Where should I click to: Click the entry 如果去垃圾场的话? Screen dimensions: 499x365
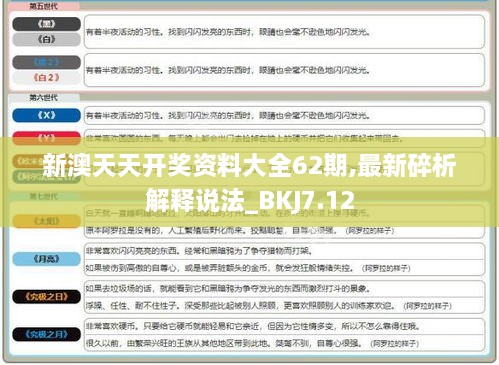click(x=284, y=289)
